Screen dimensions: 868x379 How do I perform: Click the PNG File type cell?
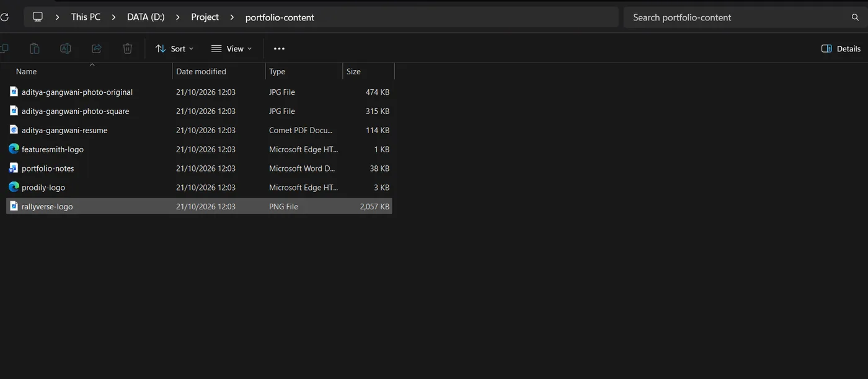(x=283, y=207)
